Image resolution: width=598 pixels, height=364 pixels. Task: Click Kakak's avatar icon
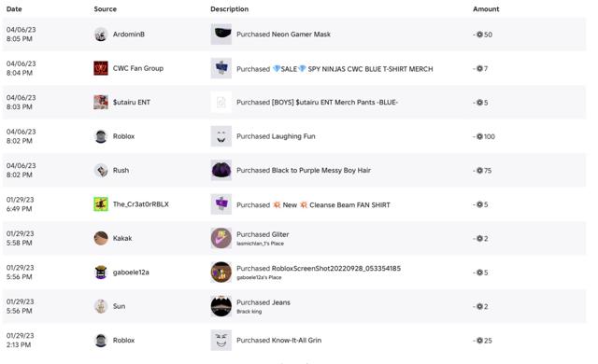[x=101, y=238]
